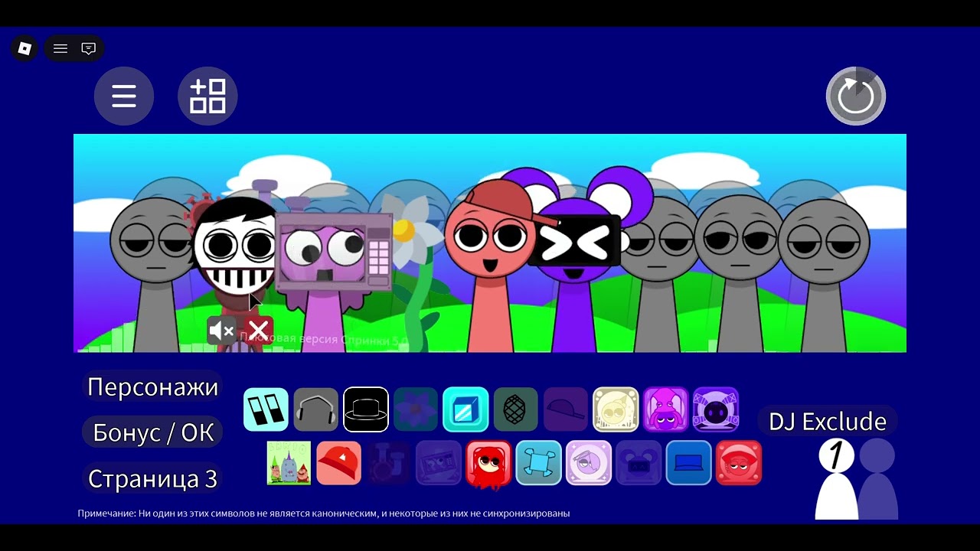Image resolution: width=980 pixels, height=551 pixels.
Task: Switch to Страница 3
Action: pyautogui.click(x=153, y=478)
